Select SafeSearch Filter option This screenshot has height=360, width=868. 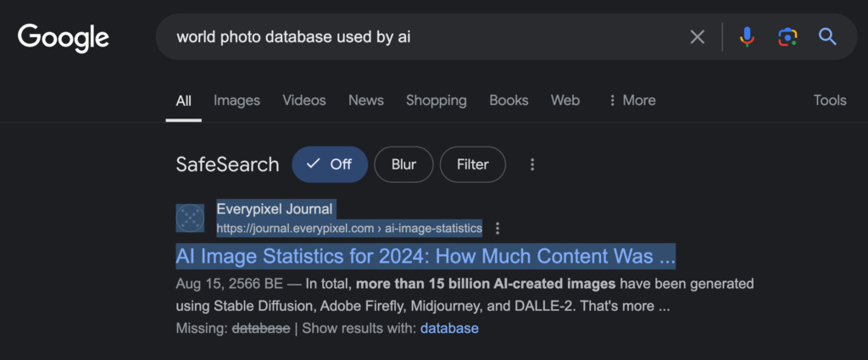(473, 164)
